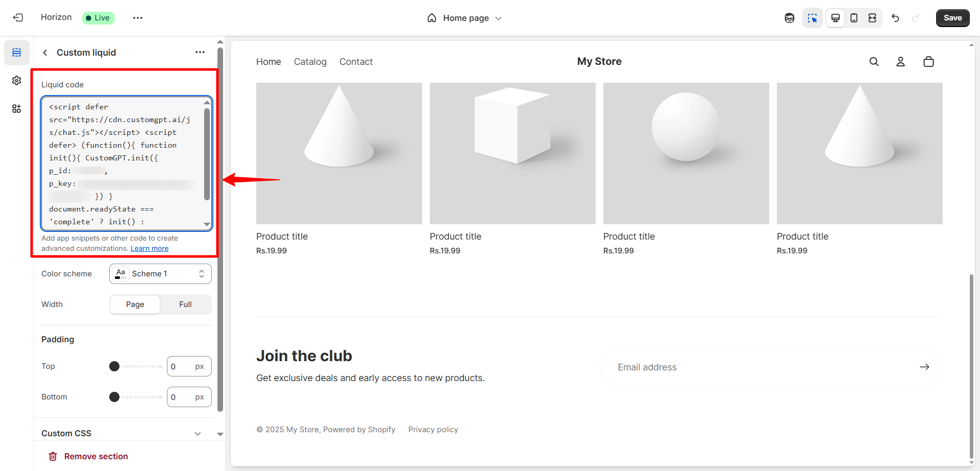Click the Bottom padding value field
This screenshot has height=471, width=980.
click(x=189, y=397)
